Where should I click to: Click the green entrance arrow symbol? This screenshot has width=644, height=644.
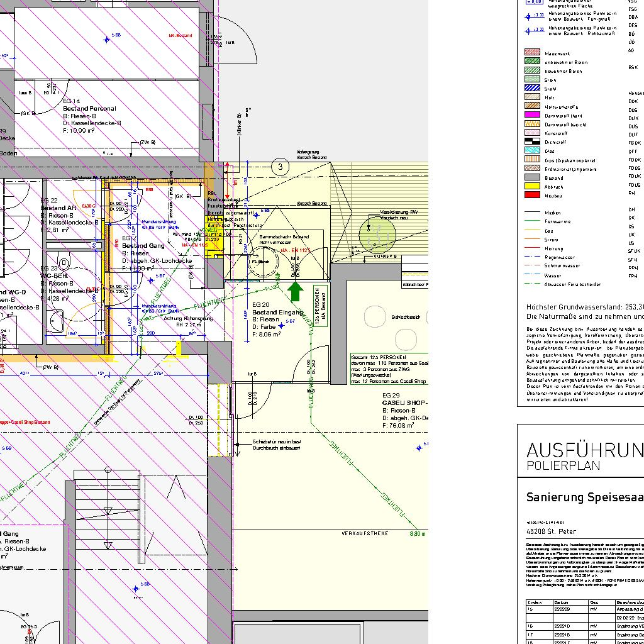click(x=297, y=291)
